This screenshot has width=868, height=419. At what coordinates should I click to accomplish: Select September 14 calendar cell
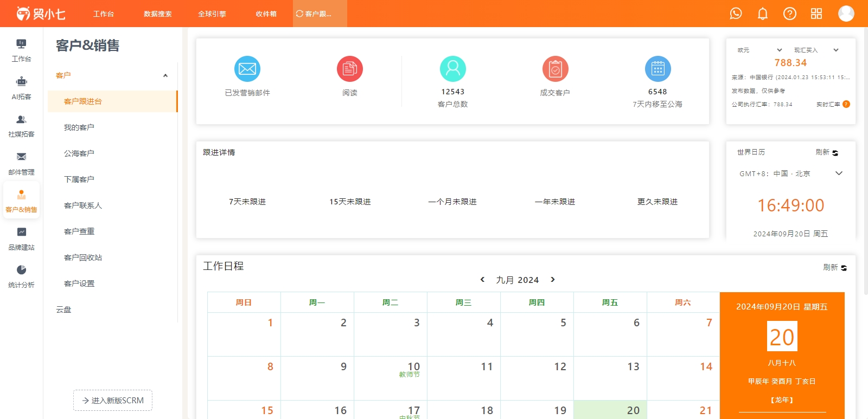(684, 378)
